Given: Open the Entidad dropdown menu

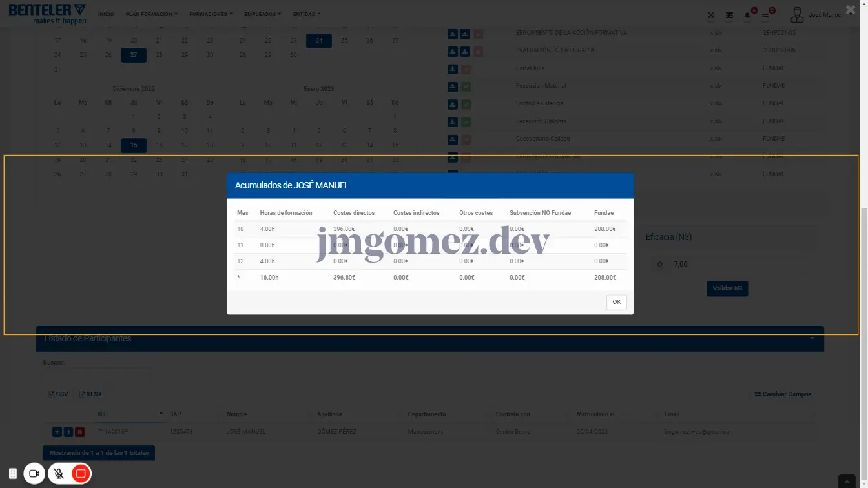Looking at the screenshot, I should (x=306, y=14).
